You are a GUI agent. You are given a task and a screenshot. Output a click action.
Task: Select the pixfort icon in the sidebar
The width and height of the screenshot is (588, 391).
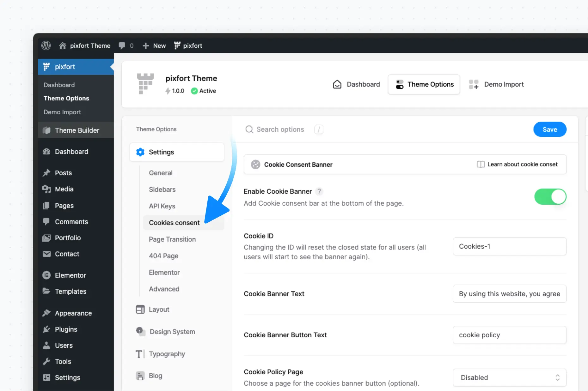pos(46,67)
